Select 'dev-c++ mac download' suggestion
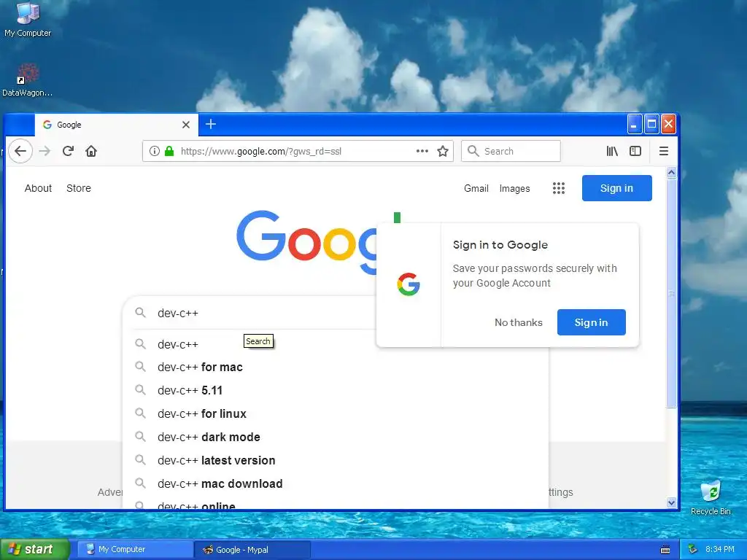The width and height of the screenshot is (747, 560). (336, 484)
